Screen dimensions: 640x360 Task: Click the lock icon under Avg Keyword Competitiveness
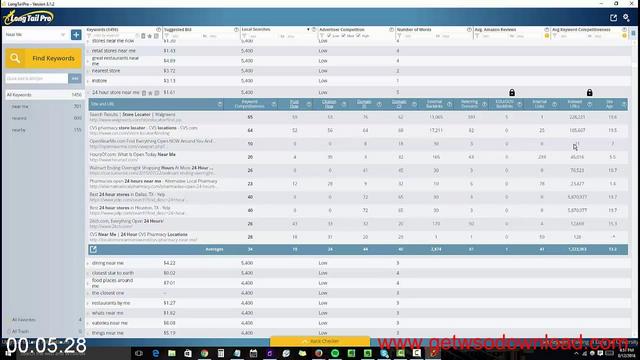pyautogui.click(x=589, y=93)
